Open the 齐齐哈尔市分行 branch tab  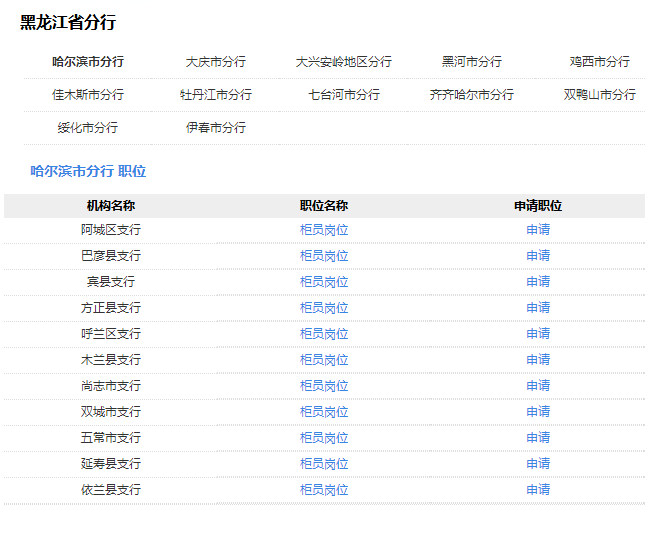[x=471, y=95]
